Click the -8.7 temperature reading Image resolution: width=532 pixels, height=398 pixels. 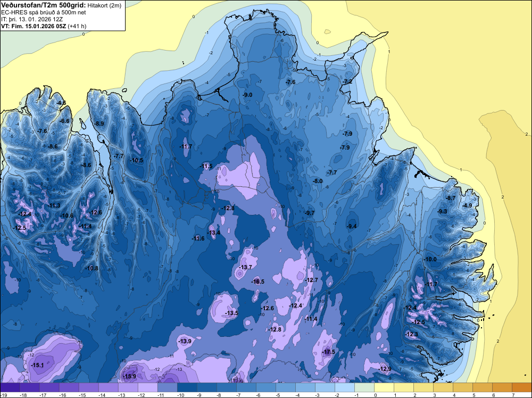click(x=451, y=198)
